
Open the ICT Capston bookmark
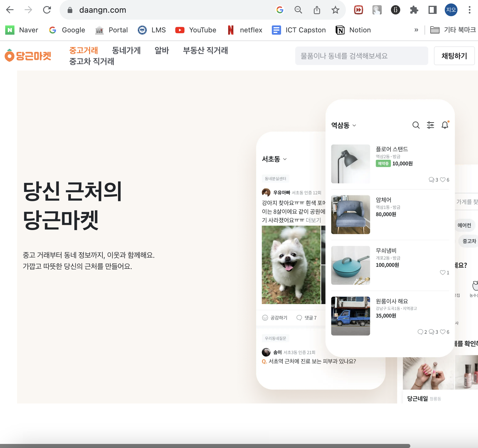click(299, 30)
